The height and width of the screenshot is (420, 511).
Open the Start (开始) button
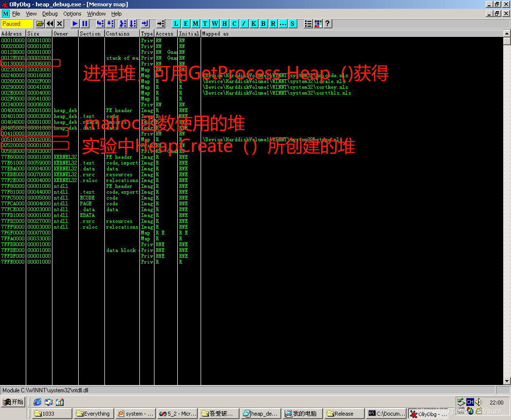14,402
